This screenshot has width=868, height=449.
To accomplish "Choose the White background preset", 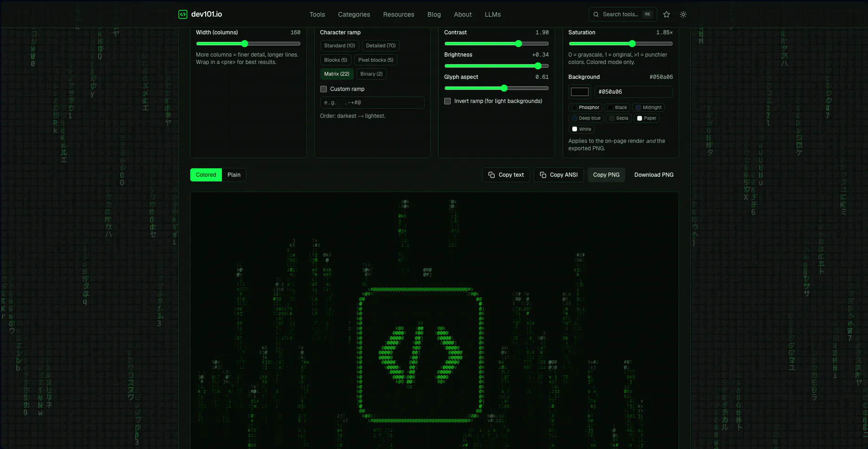I will pos(582,129).
